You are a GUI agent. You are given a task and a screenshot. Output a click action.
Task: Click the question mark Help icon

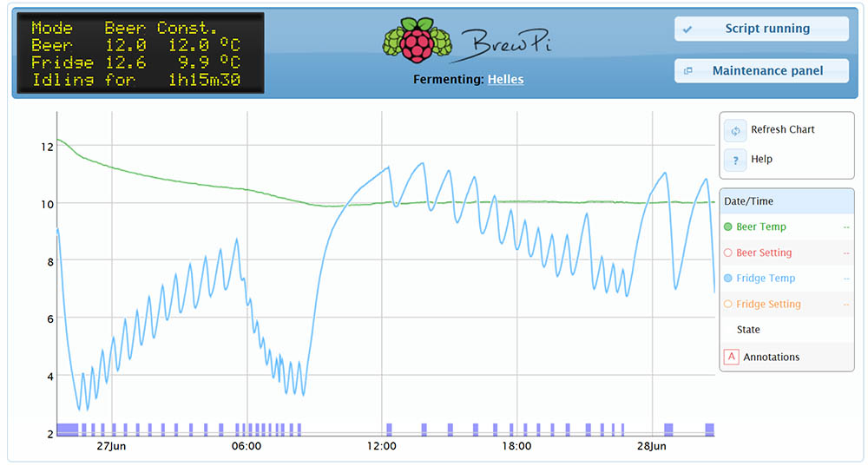tap(735, 160)
